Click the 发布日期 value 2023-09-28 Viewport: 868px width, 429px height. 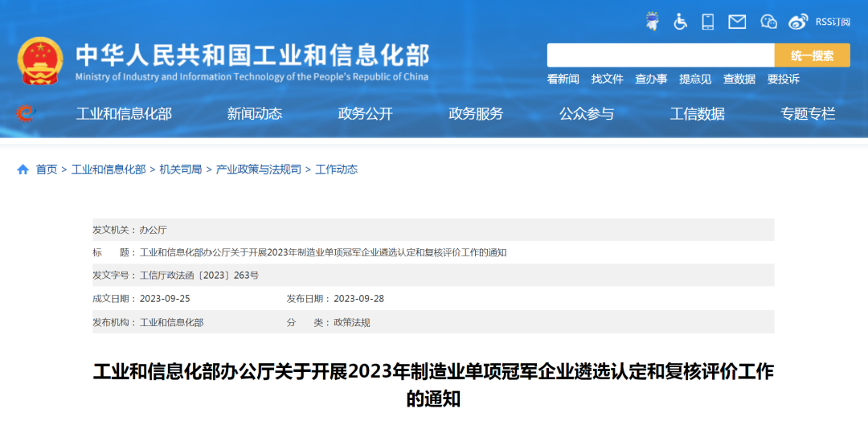click(358, 299)
